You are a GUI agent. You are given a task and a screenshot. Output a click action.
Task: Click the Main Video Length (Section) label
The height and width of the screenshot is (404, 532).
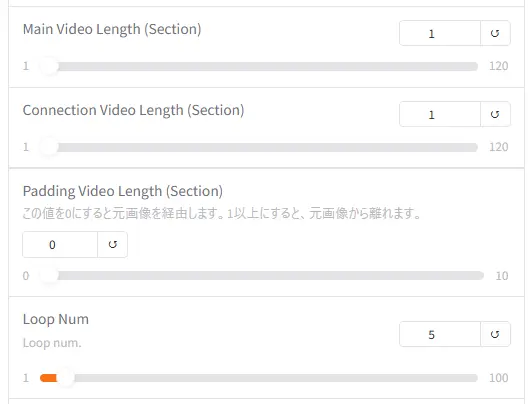[x=112, y=30]
